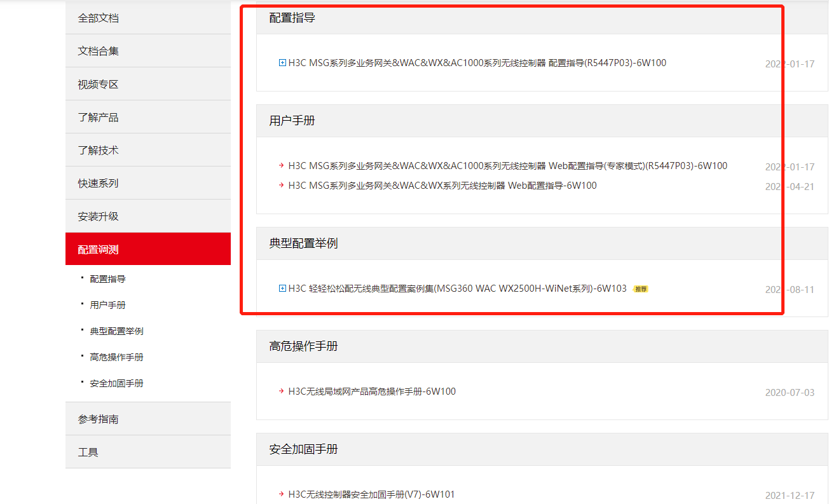This screenshot has width=829, height=504.
Task: Click the 配置指导 section heading in the content area
Action: coord(292,18)
